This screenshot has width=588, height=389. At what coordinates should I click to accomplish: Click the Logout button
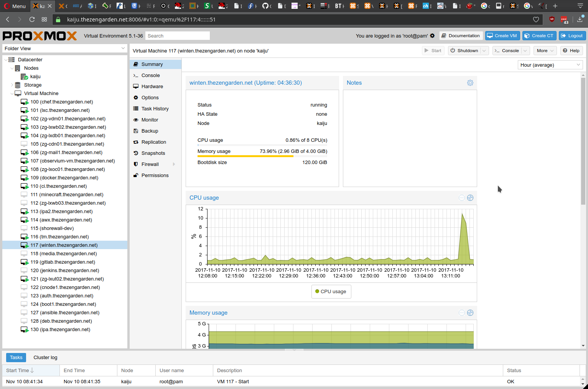point(572,36)
